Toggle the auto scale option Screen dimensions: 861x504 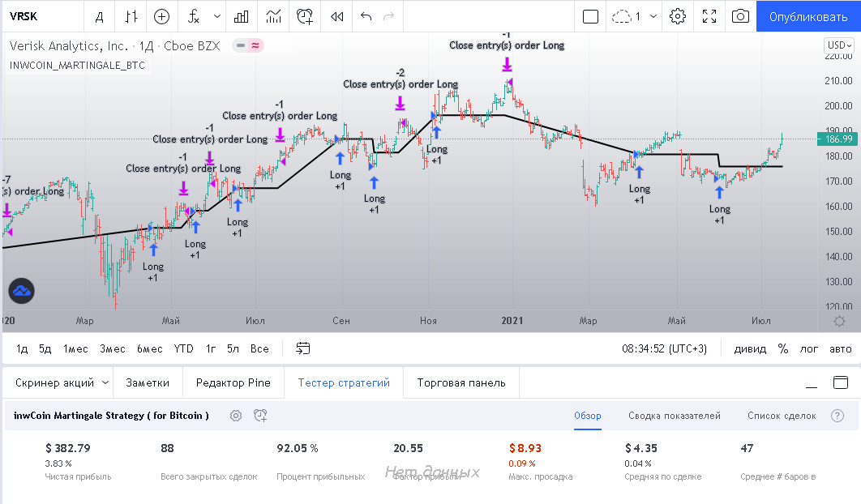[x=840, y=348]
